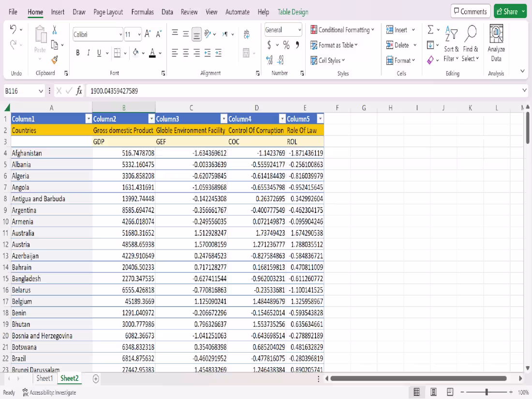532x399 pixels.
Task: Switch to the Table Design tab
Action: 293,12
